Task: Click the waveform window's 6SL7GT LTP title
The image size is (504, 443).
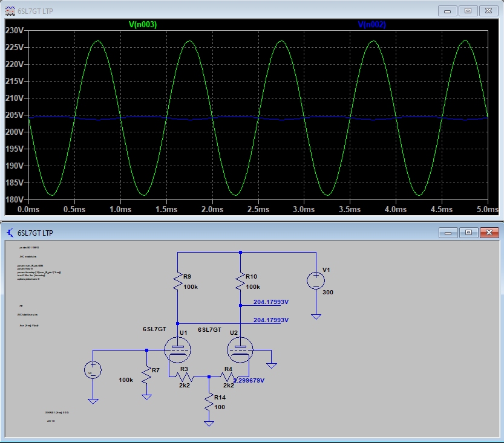Action: [35, 11]
